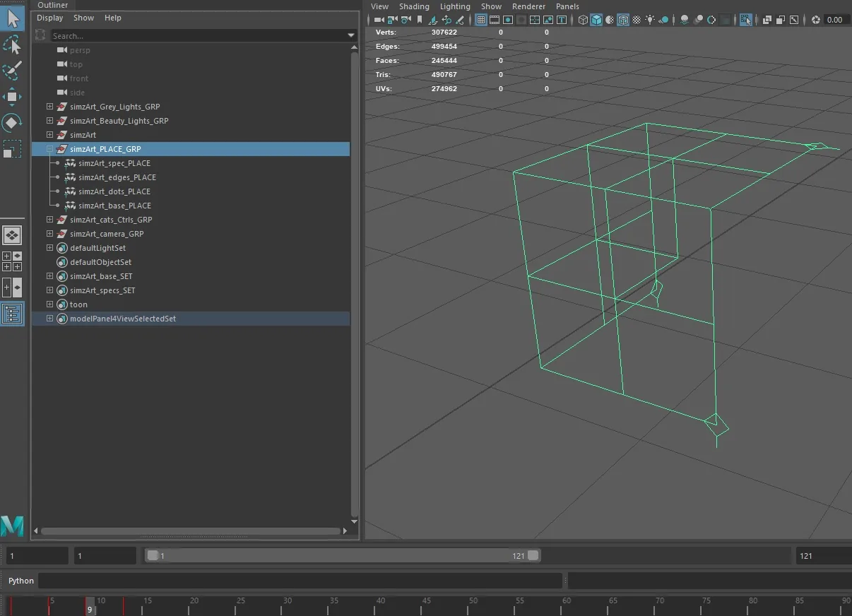
Task: Open the Outliner search filter dropdown arrow
Action: (351, 35)
